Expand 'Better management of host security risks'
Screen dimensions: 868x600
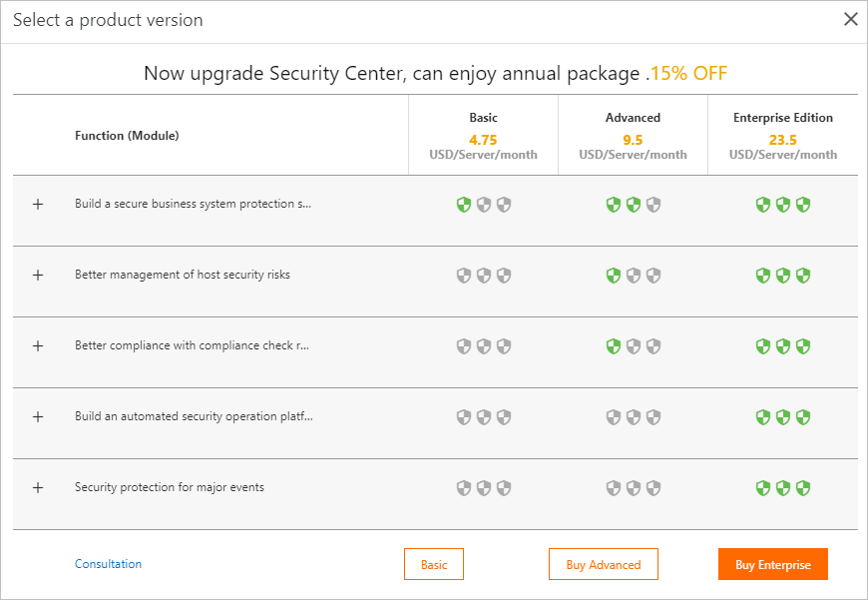point(38,276)
